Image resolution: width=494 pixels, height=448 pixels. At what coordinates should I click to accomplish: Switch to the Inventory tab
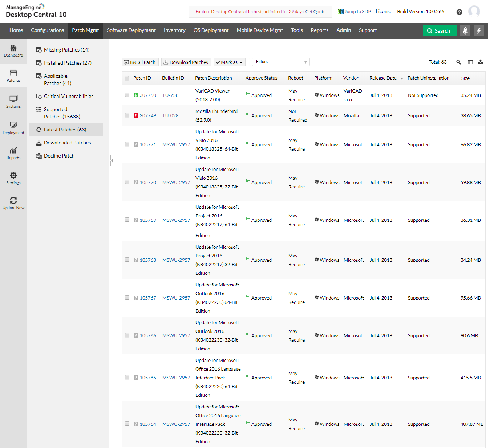(174, 30)
